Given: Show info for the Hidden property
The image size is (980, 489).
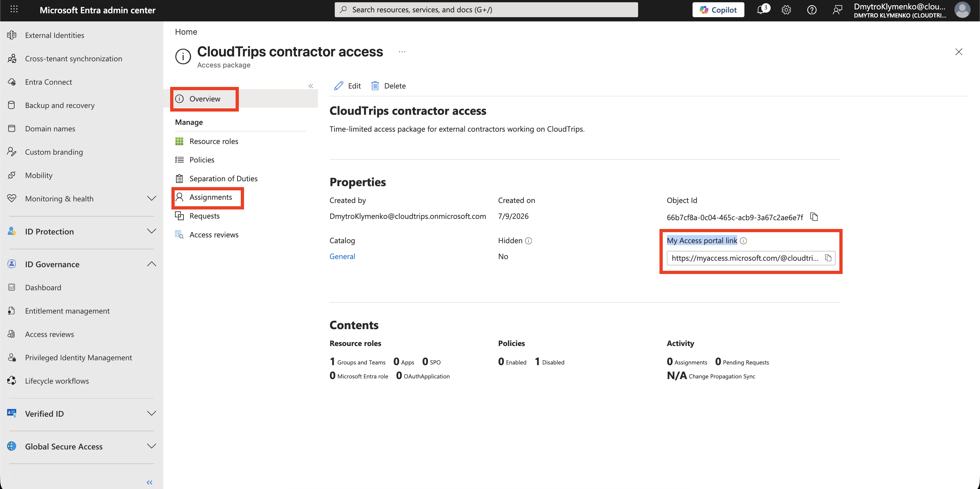Looking at the screenshot, I should point(529,241).
